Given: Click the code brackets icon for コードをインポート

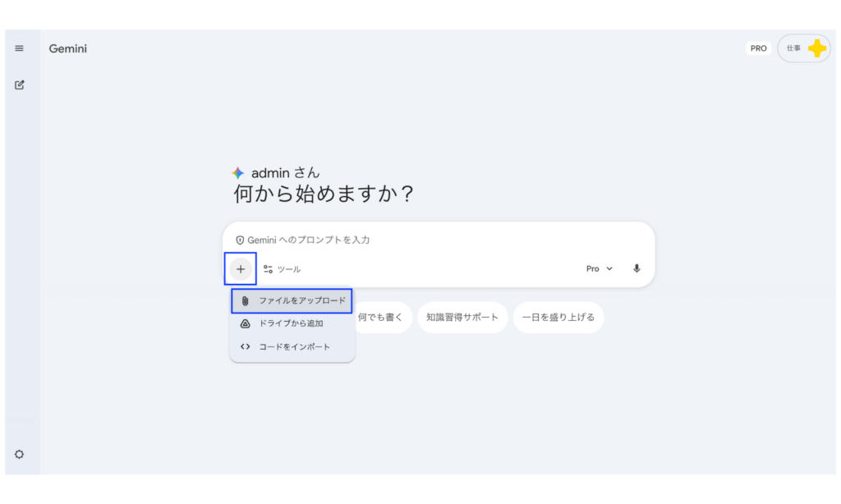Looking at the screenshot, I should [245, 346].
